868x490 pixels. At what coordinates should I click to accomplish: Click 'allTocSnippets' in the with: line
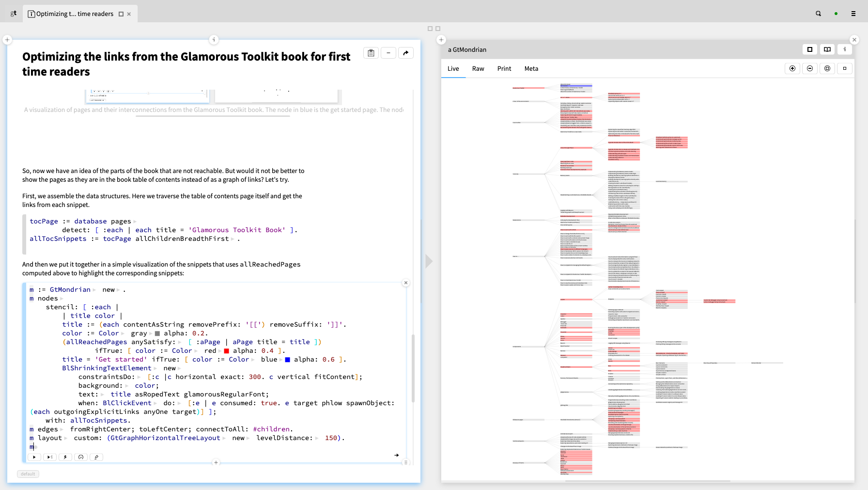[x=99, y=421]
